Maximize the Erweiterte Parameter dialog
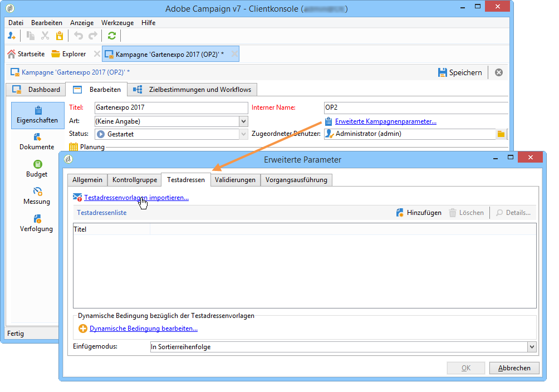559x392 pixels. [511, 157]
